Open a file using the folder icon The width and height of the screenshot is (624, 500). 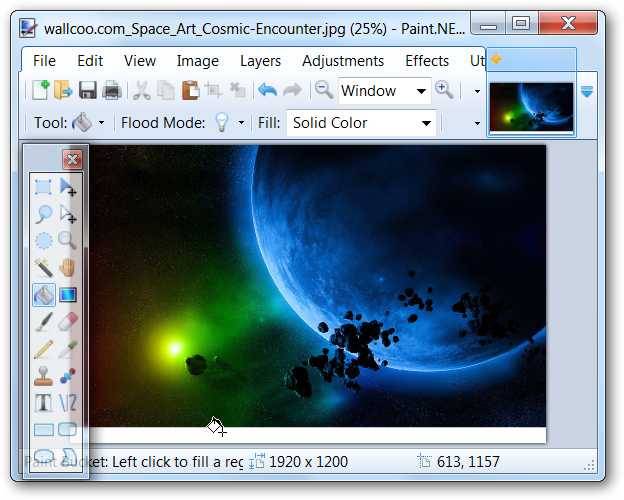(x=63, y=90)
